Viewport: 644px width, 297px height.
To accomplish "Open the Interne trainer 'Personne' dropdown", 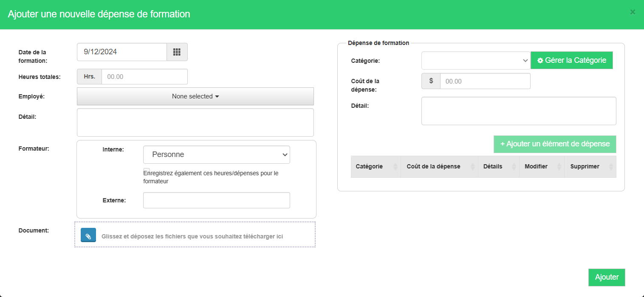I will point(216,155).
